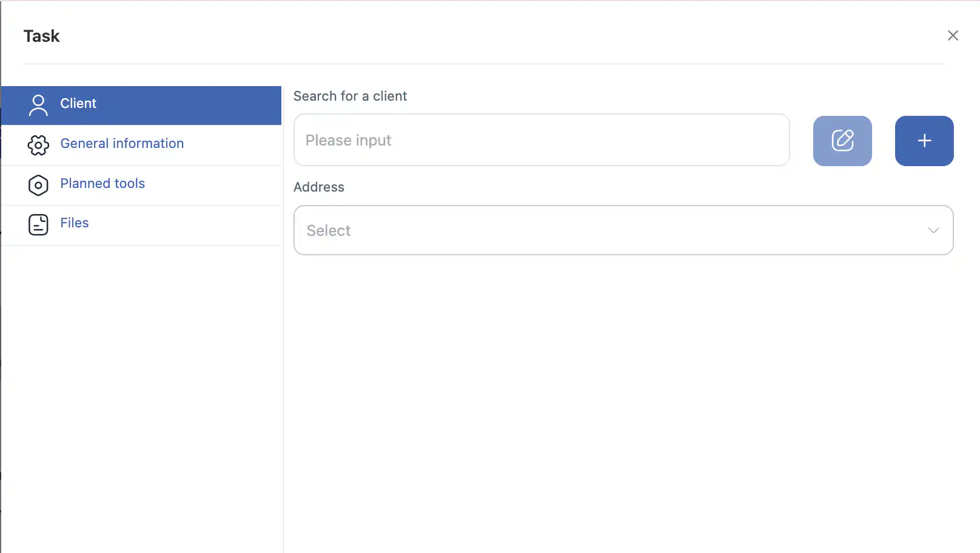Add a new client with plus button
The image size is (980, 553).
(924, 141)
